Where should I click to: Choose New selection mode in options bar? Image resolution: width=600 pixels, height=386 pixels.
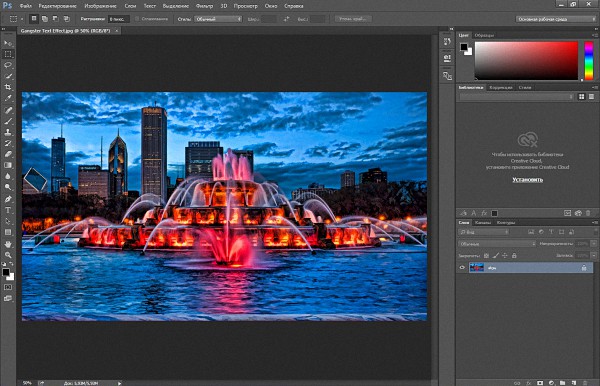coord(34,18)
